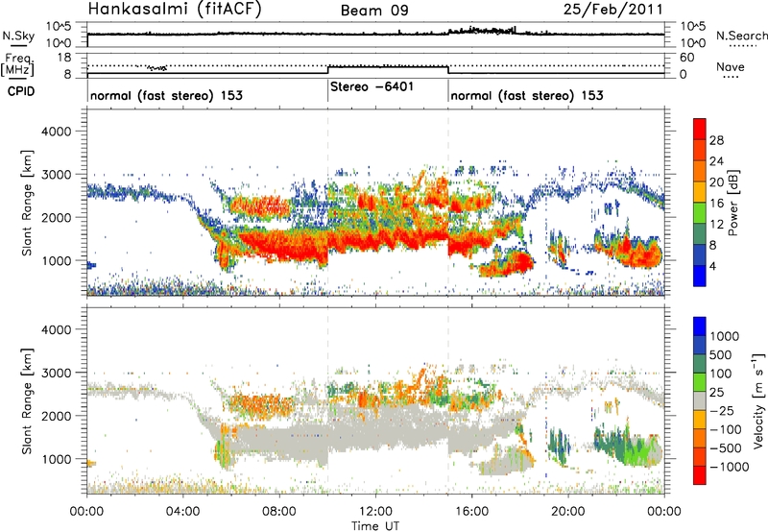
Task: Click the -500 tick on Velocity colorbar
Action: [726, 448]
